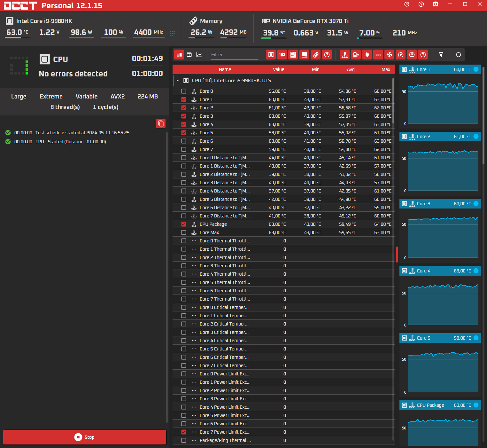The width and height of the screenshot is (487, 448).
Task: Open the info icon on the Core 4 graph
Action: coord(476,271)
